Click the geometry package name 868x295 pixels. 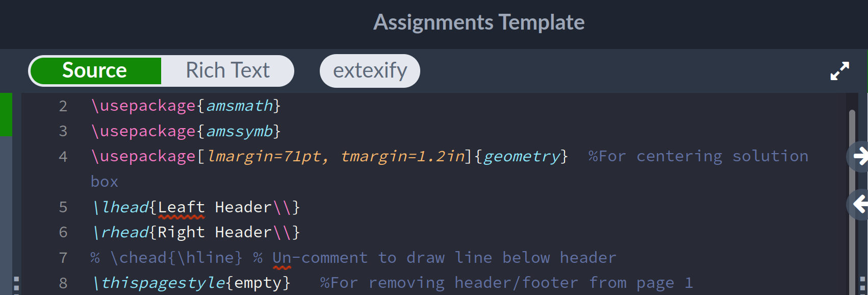click(522, 156)
